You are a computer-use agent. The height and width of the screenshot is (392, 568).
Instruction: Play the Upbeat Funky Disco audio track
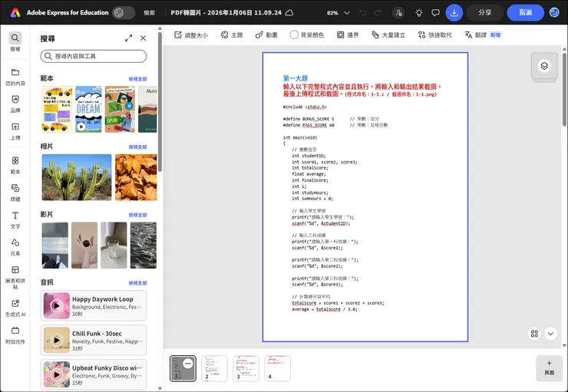(x=56, y=374)
